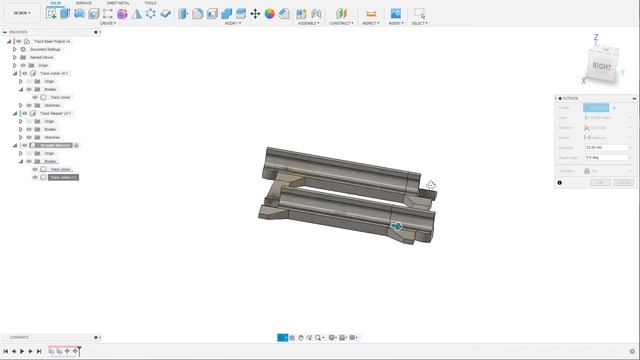Open the Construct dropdown menu
This screenshot has width=640, height=360.
point(342,23)
